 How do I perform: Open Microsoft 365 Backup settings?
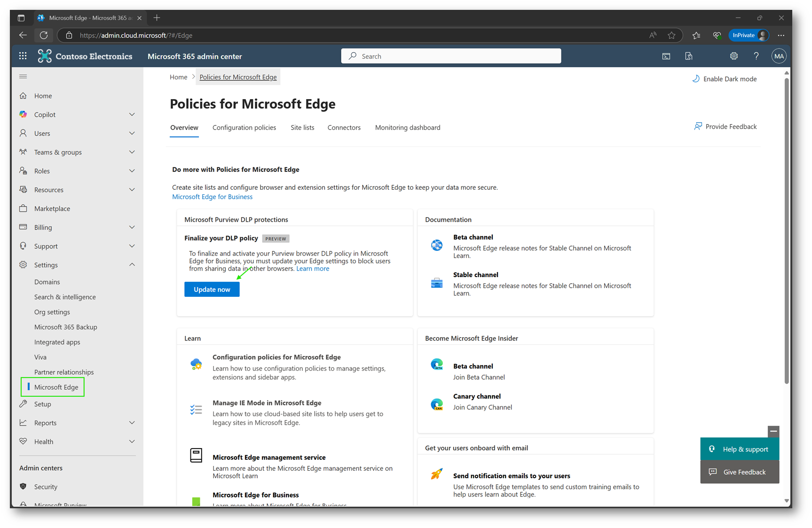[65, 327]
